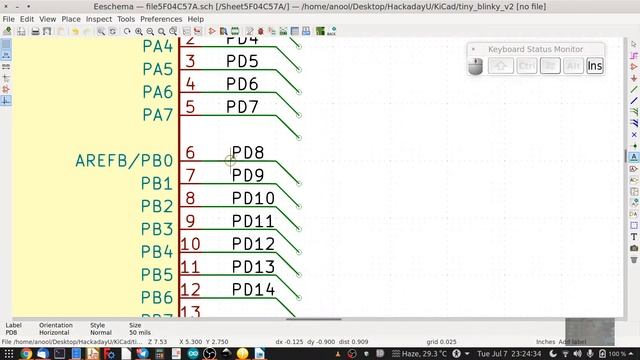640x360 pixels.
Task: Select the Delete items trash tool
Action: coord(634,260)
